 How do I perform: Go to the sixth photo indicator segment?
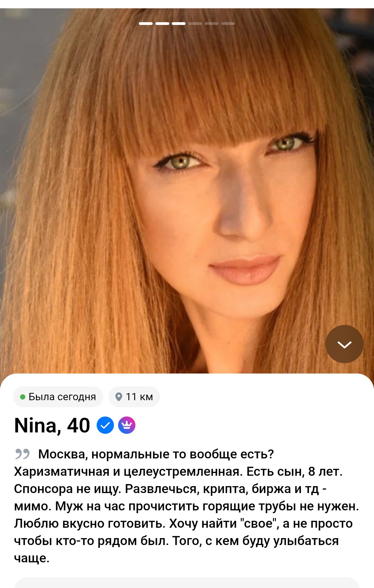click(228, 24)
